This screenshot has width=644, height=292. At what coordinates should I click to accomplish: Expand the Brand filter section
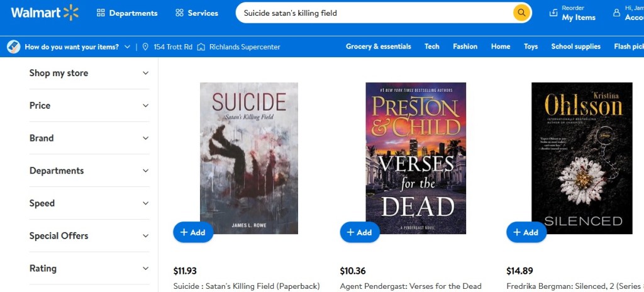[x=89, y=138]
